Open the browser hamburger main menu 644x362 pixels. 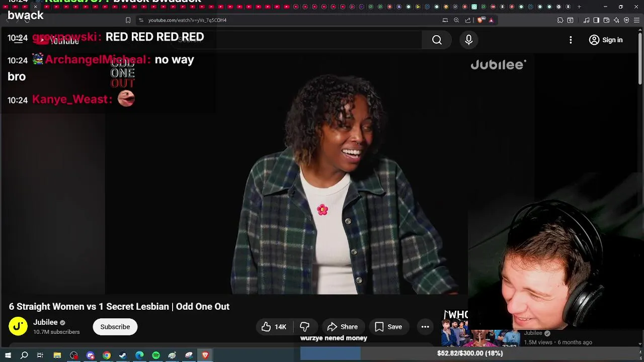[x=636, y=20]
